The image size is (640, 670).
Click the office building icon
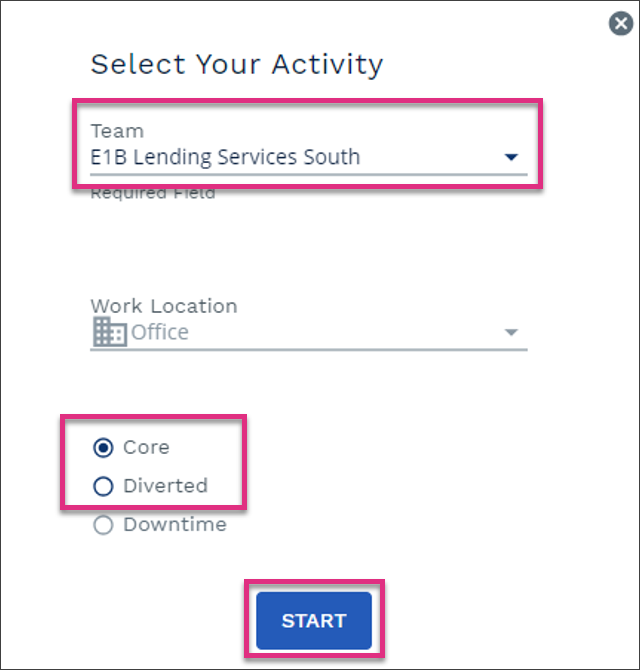click(x=110, y=332)
